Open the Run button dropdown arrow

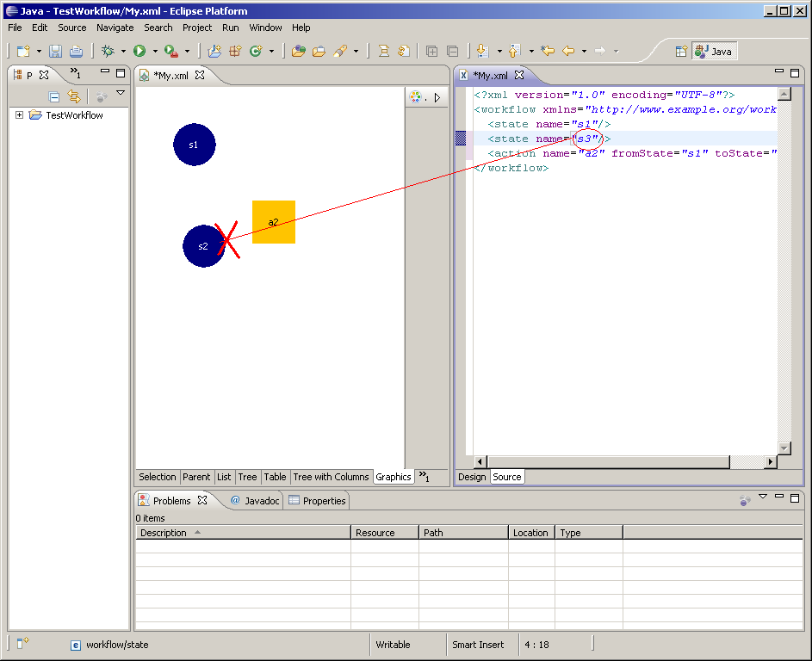[x=155, y=52]
